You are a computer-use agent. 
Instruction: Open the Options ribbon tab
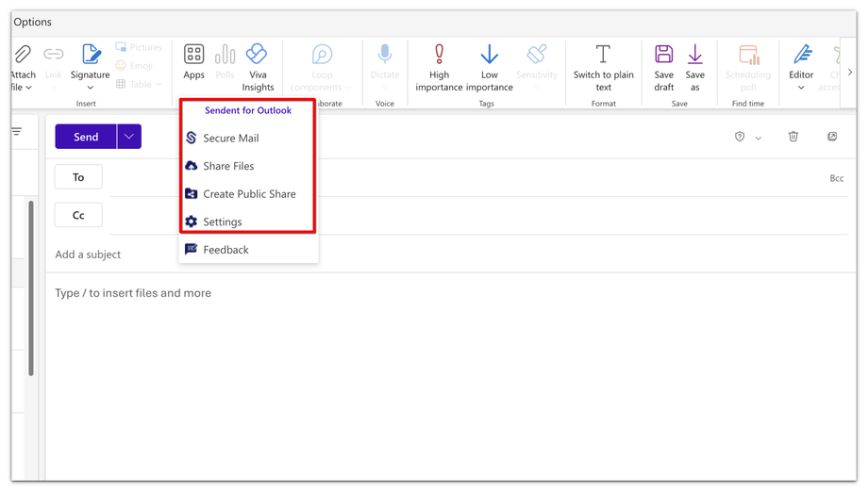pyautogui.click(x=32, y=22)
